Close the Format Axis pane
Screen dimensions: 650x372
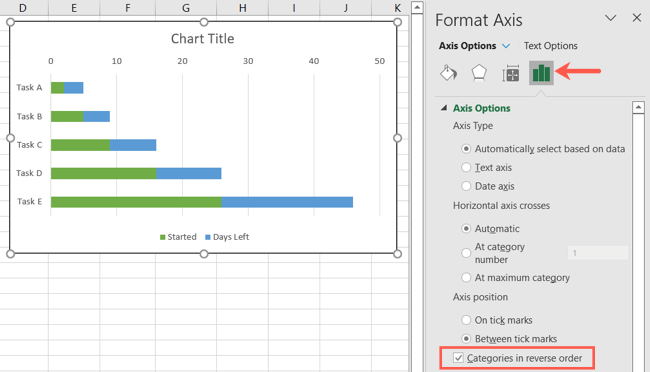pos(637,18)
